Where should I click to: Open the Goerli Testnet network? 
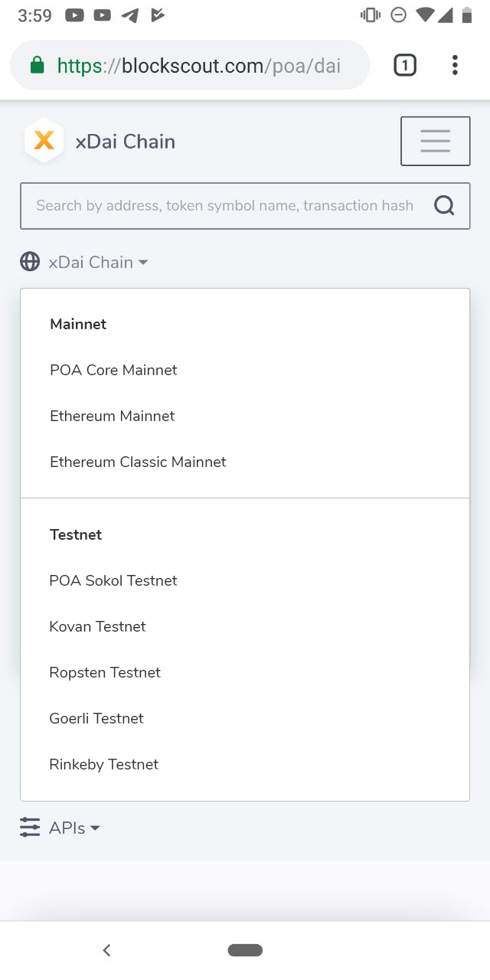pos(96,718)
